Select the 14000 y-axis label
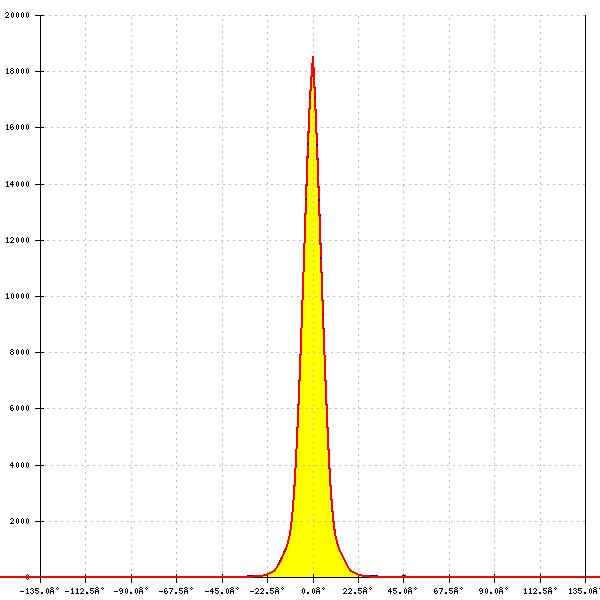 [x=15, y=184]
